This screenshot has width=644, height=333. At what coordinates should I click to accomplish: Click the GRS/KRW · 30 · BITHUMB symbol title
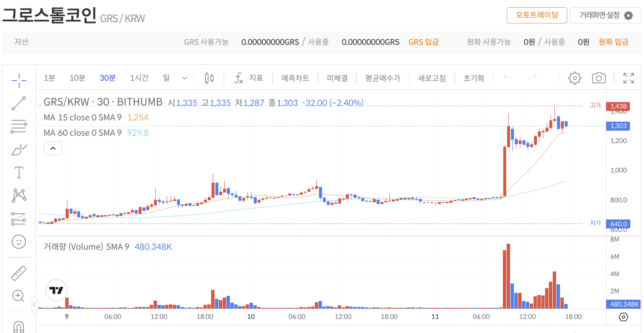tap(103, 102)
